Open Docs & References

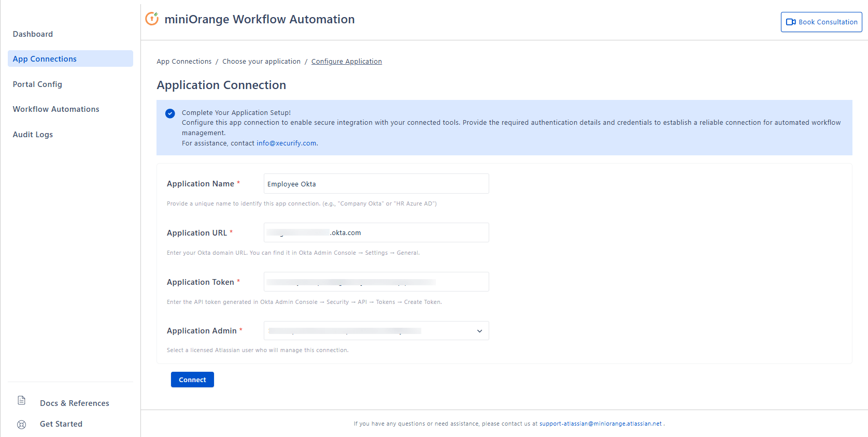74,403
